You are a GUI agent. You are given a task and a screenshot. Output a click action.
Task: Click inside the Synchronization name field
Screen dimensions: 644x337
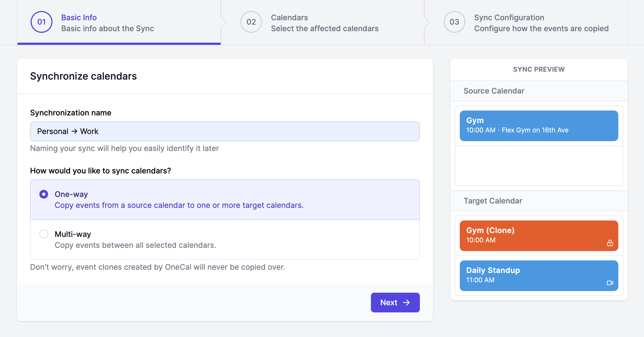pyautogui.click(x=224, y=131)
